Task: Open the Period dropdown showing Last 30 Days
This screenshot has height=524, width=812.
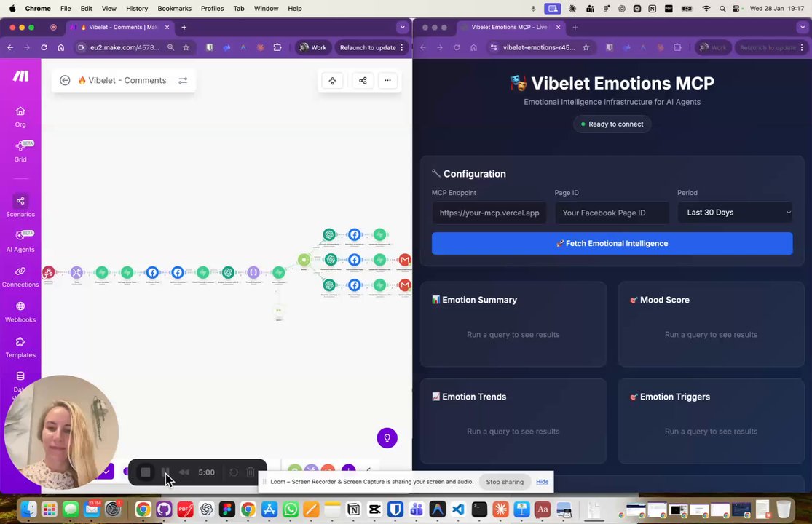Action: pyautogui.click(x=736, y=213)
